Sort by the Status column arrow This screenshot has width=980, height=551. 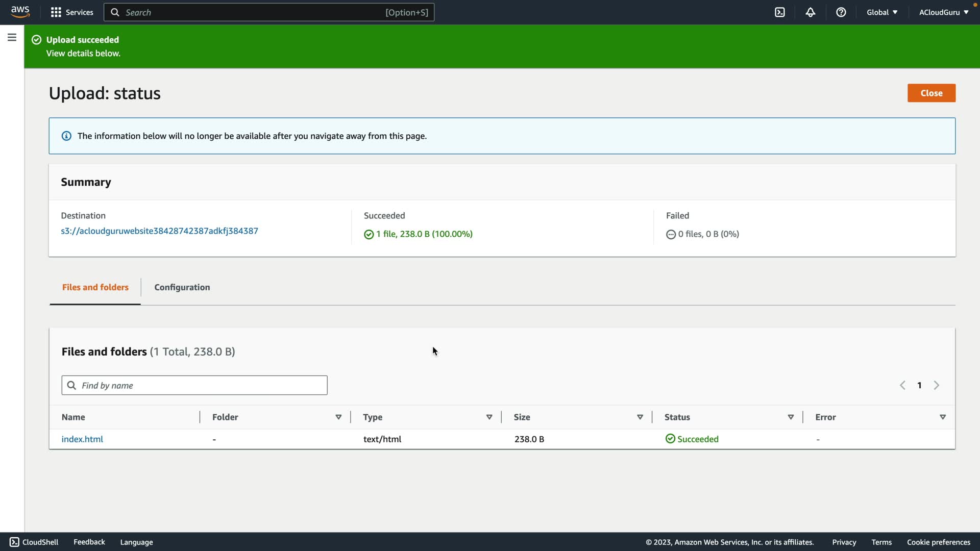pos(791,417)
